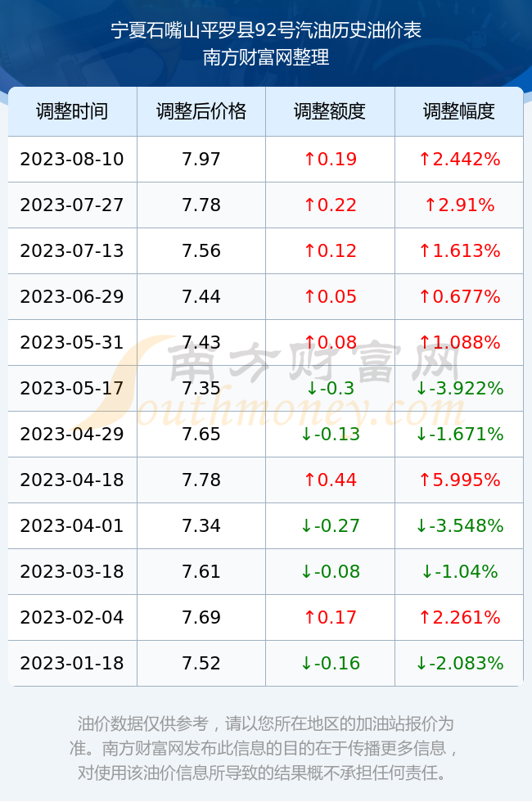Select the ↑0.17 adjustment value
This screenshot has height=802, width=532.
(x=330, y=617)
